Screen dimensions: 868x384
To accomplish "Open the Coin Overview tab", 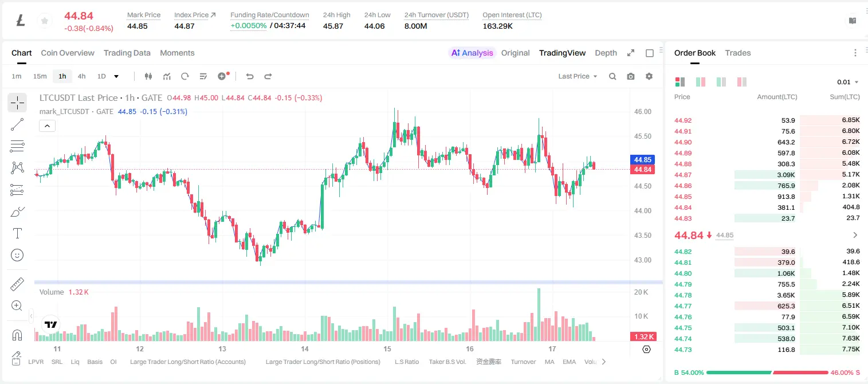I will [x=68, y=53].
